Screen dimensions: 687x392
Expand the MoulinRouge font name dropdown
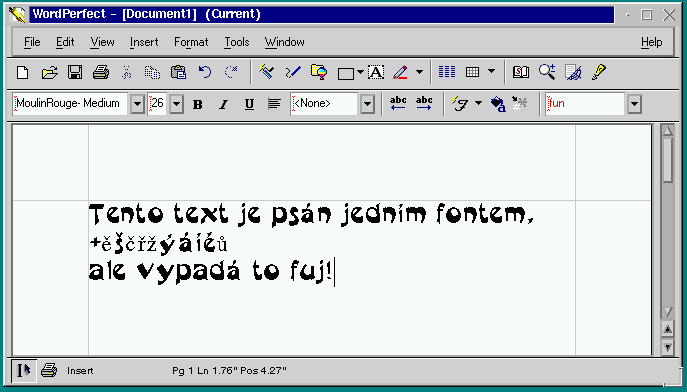(138, 104)
